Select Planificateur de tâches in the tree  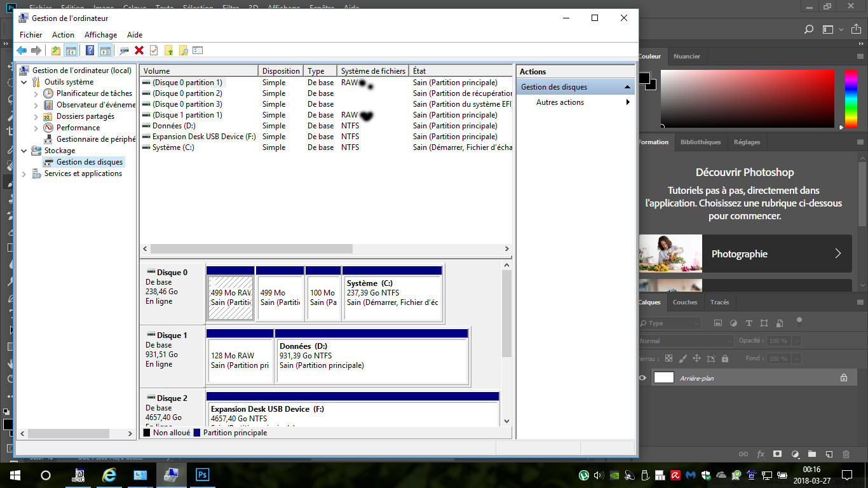94,93
